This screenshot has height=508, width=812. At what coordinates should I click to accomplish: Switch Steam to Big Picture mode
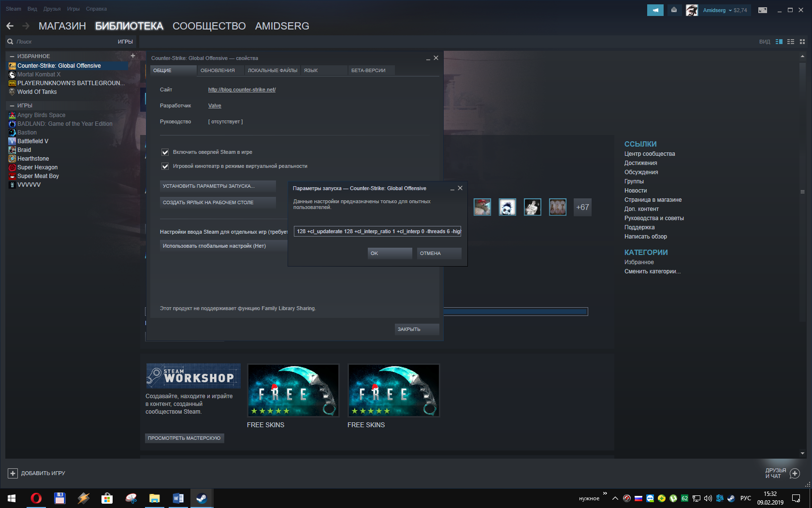(x=763, y=10)
